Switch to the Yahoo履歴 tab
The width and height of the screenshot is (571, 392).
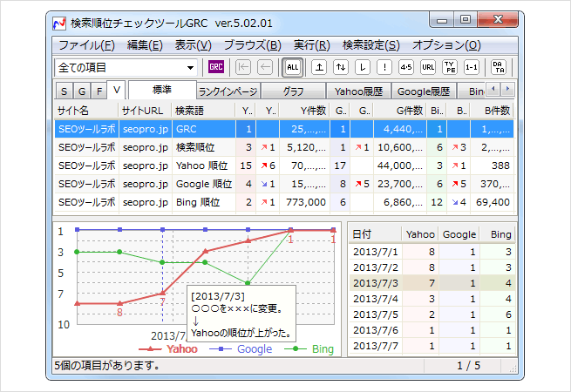coord(358,91)
